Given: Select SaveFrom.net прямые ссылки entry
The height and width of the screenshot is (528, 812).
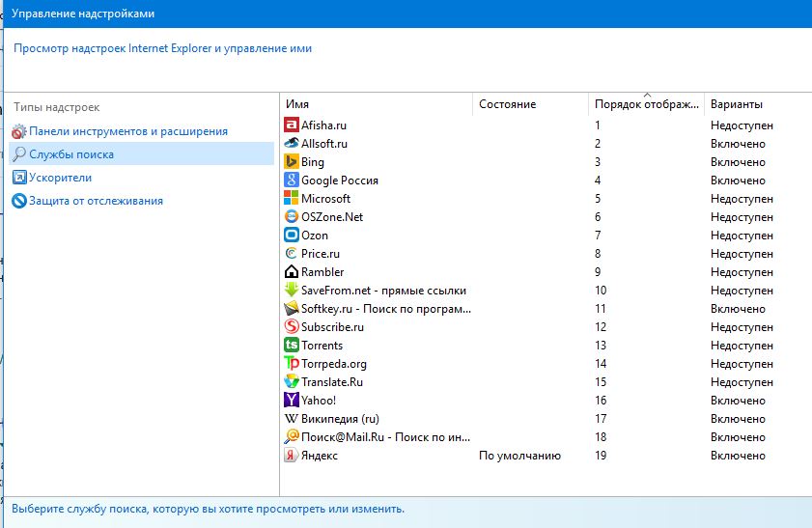Looking at the screenshot, I should pos(383,291).
